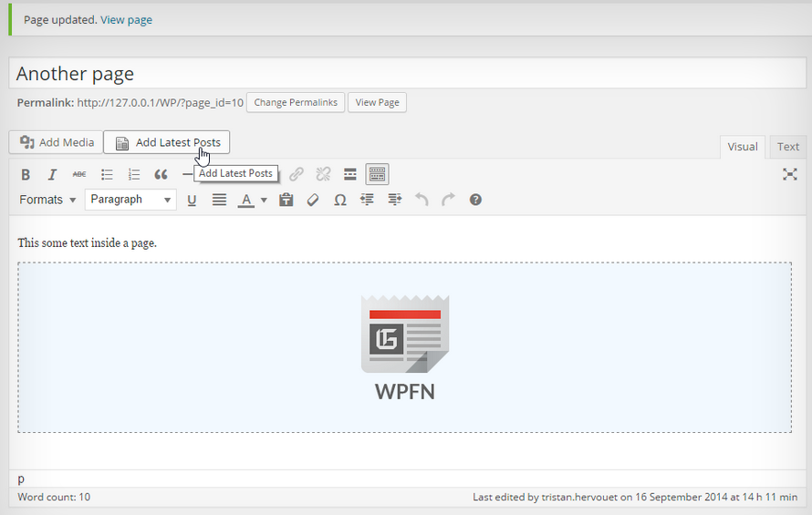
Task: Select the WPFN latest posts placeholder block
Action: point(404,347)
